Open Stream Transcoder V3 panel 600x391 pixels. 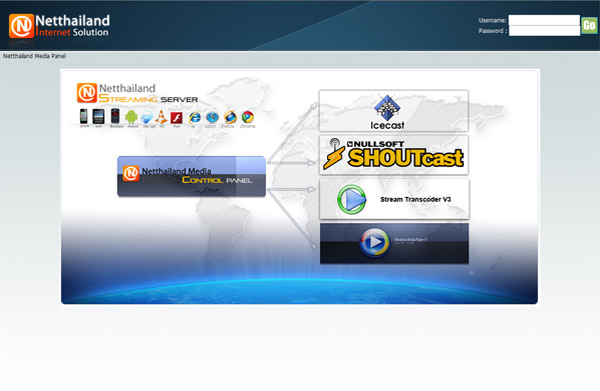click(x=394, y=199)
